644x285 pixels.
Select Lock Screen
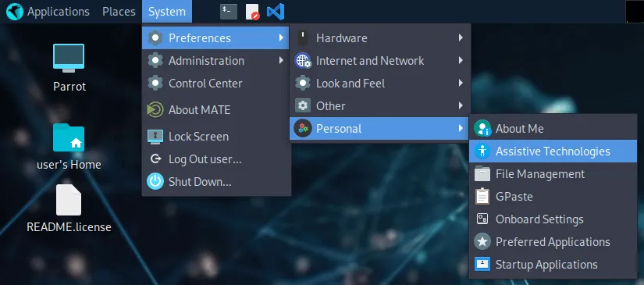216,137
